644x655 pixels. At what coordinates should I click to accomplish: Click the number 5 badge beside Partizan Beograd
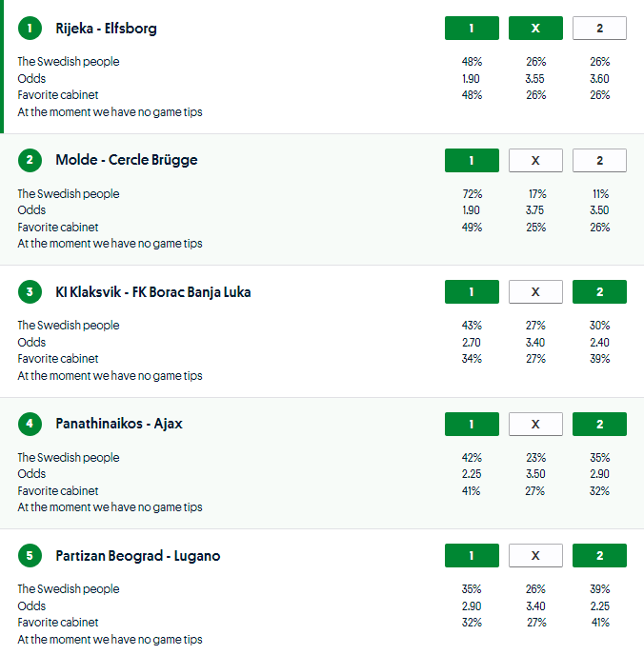30,555
